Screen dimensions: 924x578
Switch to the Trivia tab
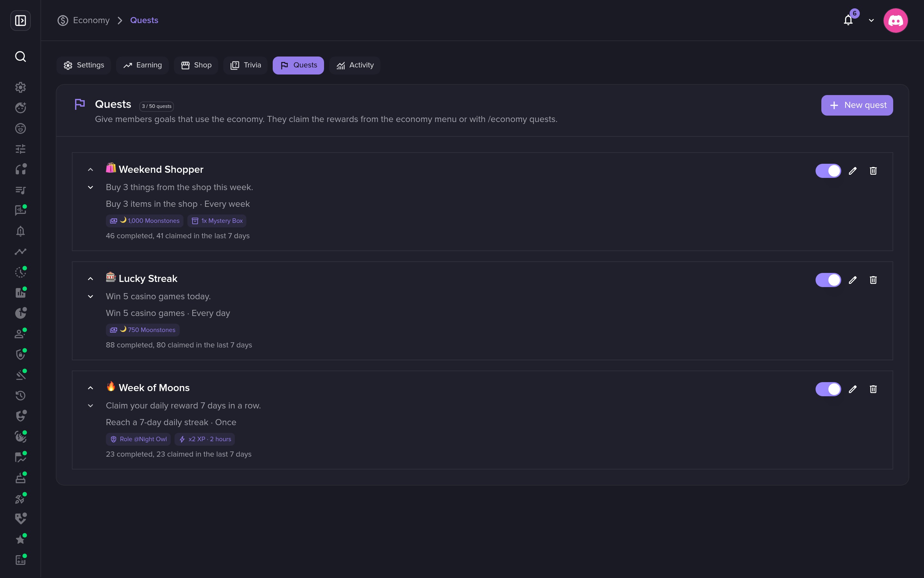pos(245,66)
